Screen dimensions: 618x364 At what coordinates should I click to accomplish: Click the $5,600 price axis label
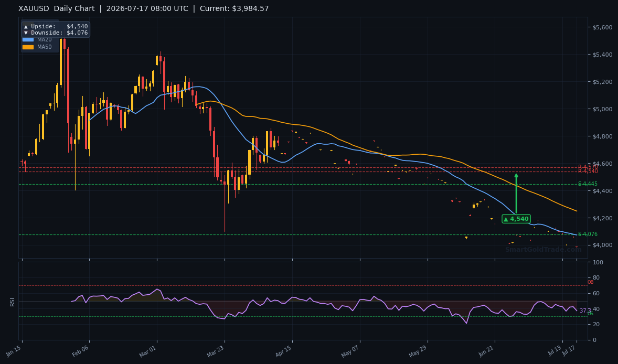(x=602, y=27)
